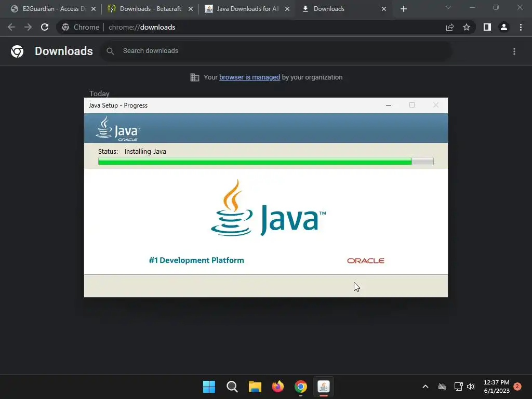Open a new browser tab
532x399 pixels.
pyautogui.click(x=403, y=9)
